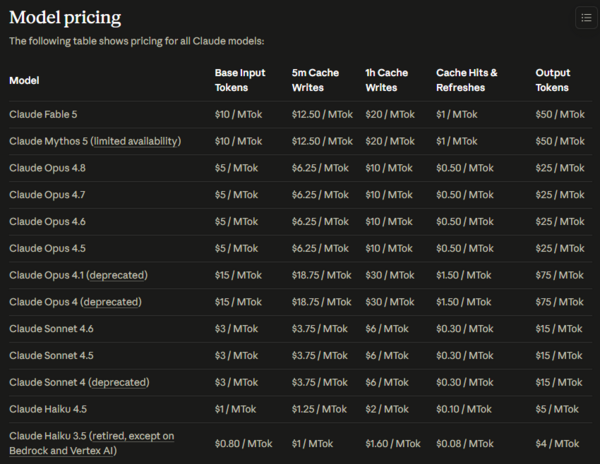The width and height of the screenshot is (600, 464).
Task: Click Claude Opus 4.6 output price $25 / MTok
Action: [560, 221]
